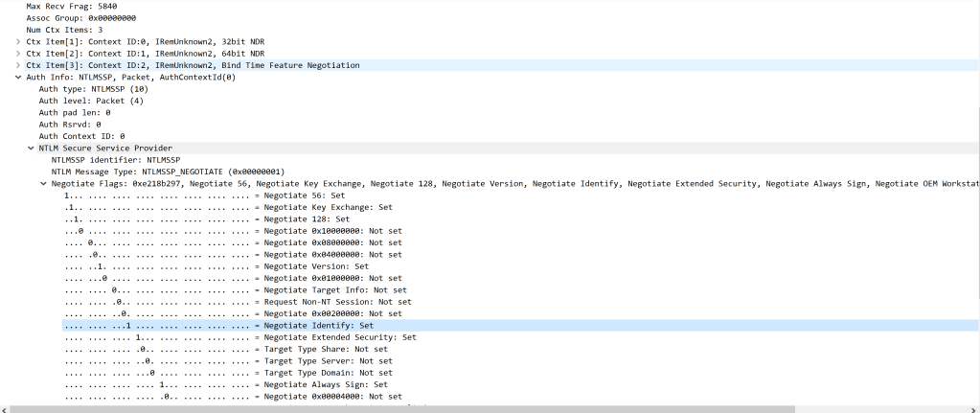Select NTLMSSP identifier field
The height and width of the screenshot is (413, 980).
click(x=115, y=159)
